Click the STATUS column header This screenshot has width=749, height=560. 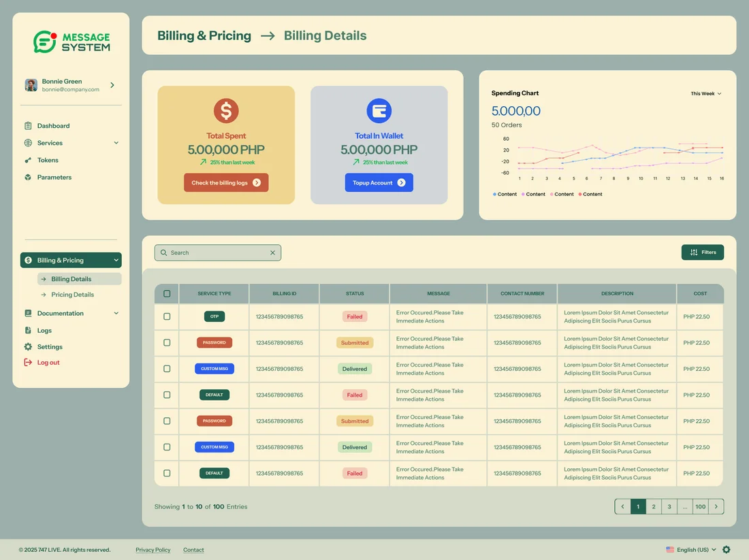point(355,293)
